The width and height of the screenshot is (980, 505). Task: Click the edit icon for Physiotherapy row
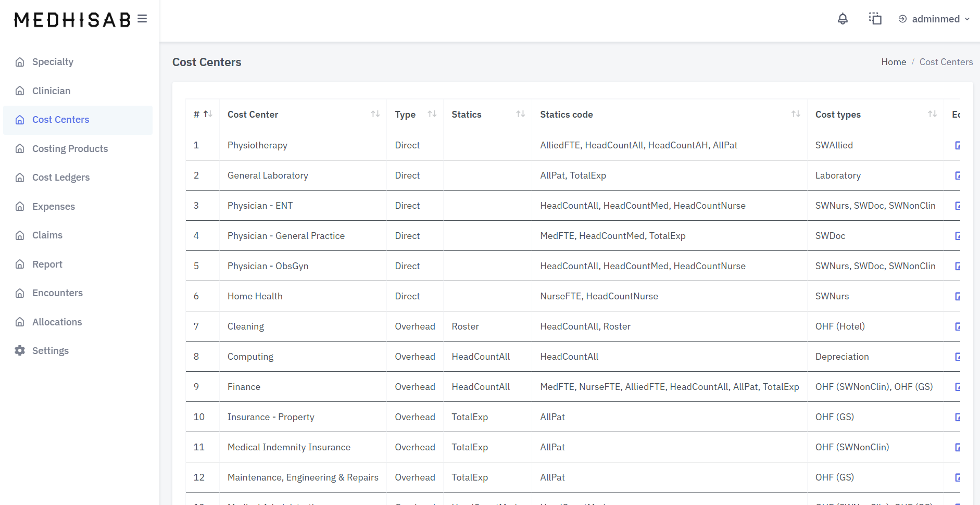point(957,145)
